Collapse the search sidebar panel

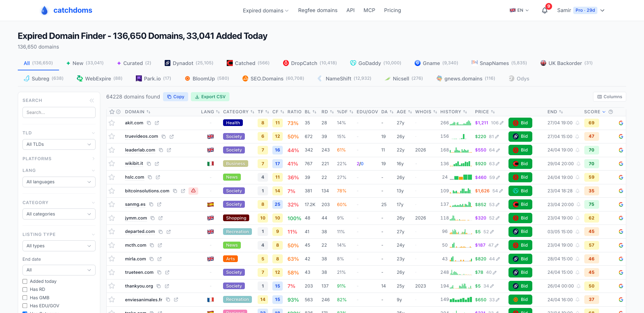pos(92,101)
